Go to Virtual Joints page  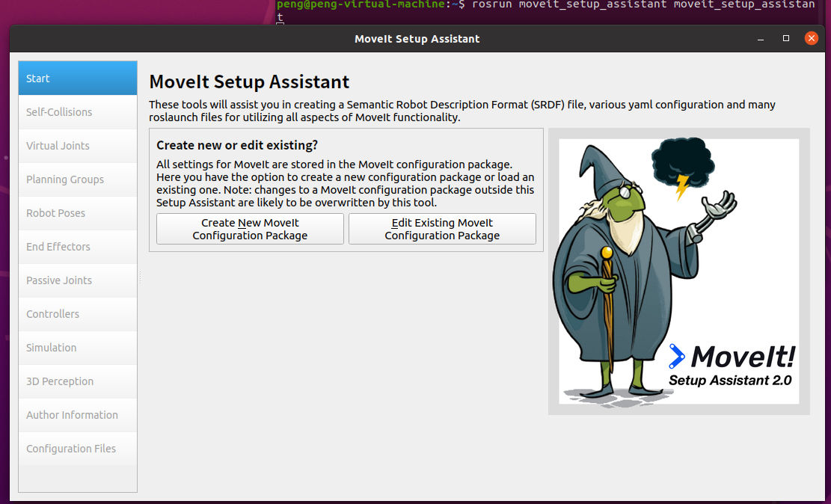coord(77,146)
